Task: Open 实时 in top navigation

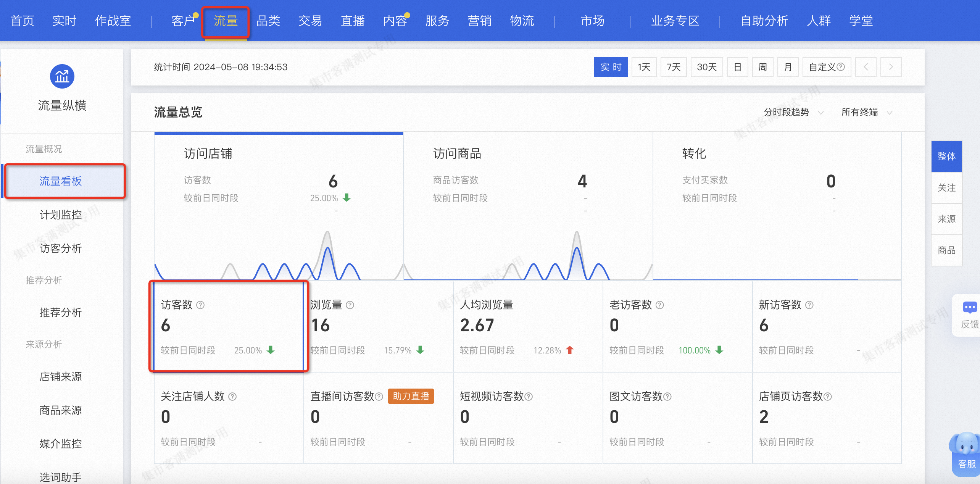Action: [x=64, y=21]
